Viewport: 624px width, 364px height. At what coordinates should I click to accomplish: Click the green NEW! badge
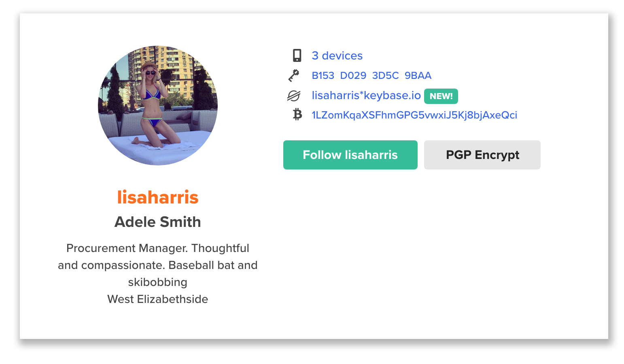point(441,96)
